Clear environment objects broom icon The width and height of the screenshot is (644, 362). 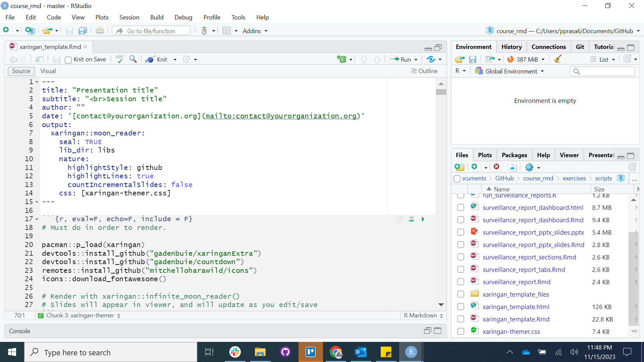[558, 59]
